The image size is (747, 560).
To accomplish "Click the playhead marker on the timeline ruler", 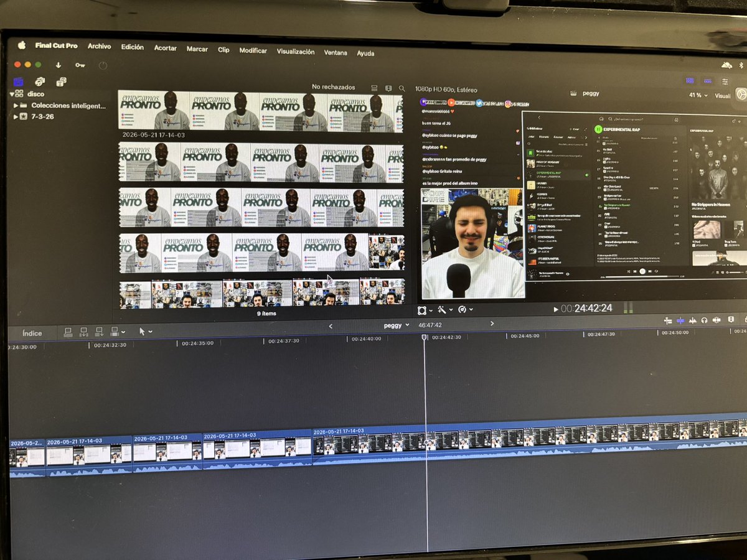I will pos(425,337).
